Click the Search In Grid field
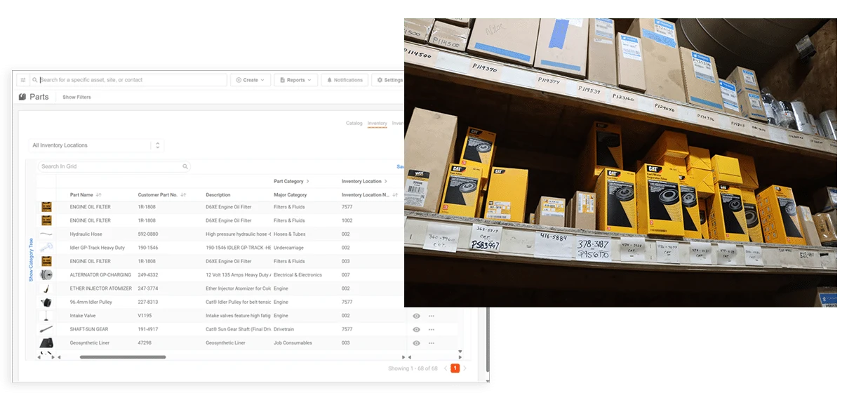The image size is (868, 393). coord(114,166)
